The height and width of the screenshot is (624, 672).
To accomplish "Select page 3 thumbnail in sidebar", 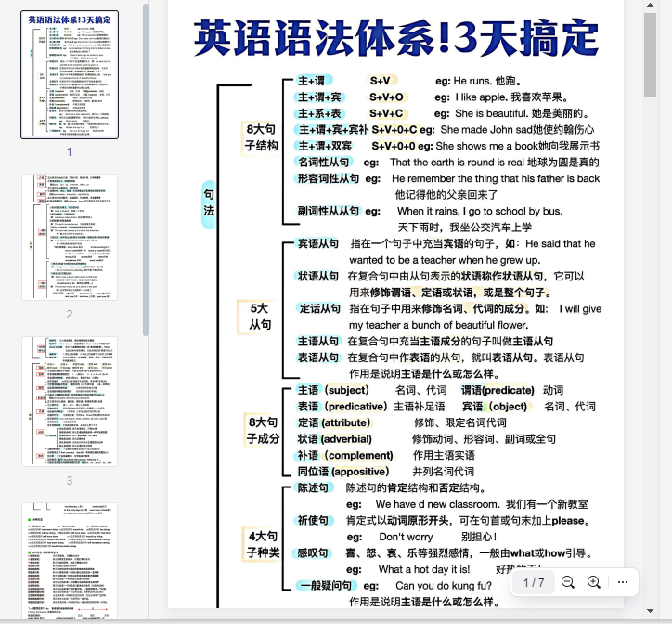I will [70, 401].
